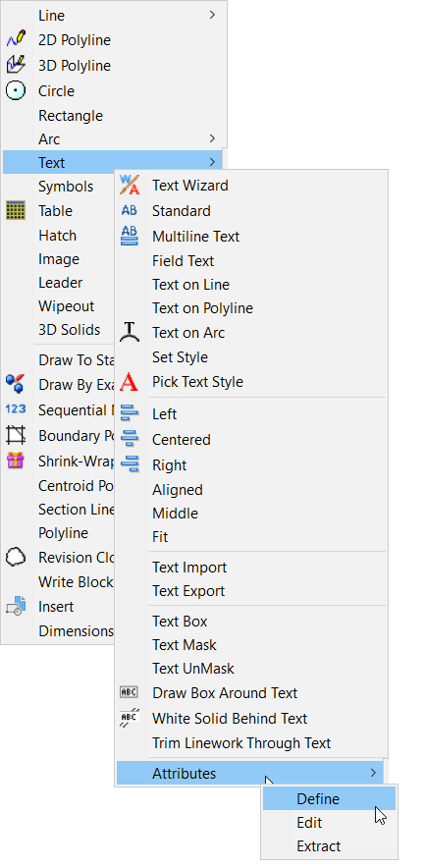Click the red Pick Text Style icon
425x868 pixels.
(130, 381)
